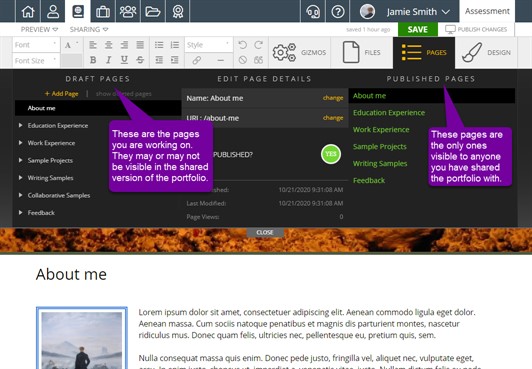
Task: Open the SHARING dropdown menu
Action: [89, 30]
